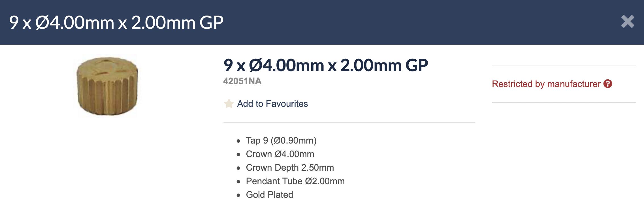
Task: Click the title text in the dark header
Action: [116, 22]
